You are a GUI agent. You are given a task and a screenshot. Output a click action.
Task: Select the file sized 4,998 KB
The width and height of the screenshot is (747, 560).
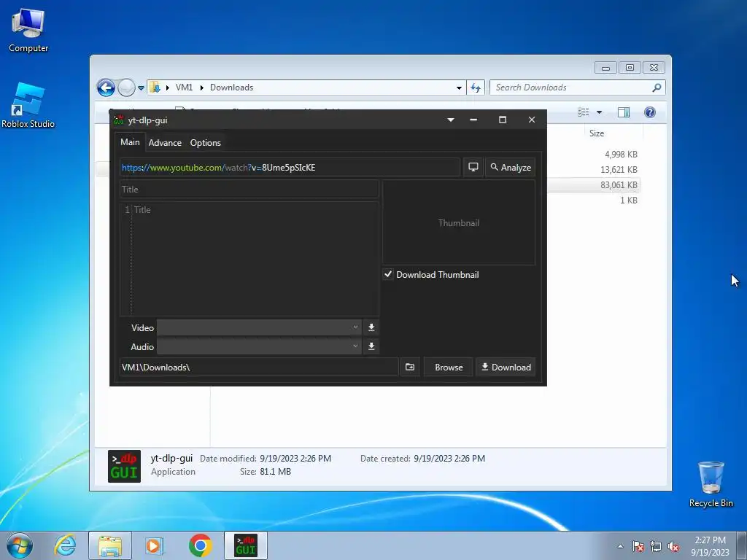pyautogui.click(x=621, y=155)
